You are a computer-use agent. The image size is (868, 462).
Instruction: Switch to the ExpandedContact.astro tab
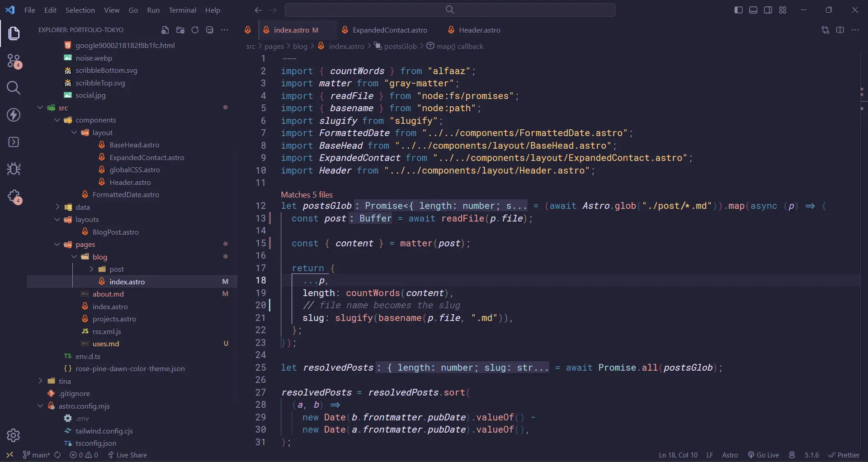389,30
